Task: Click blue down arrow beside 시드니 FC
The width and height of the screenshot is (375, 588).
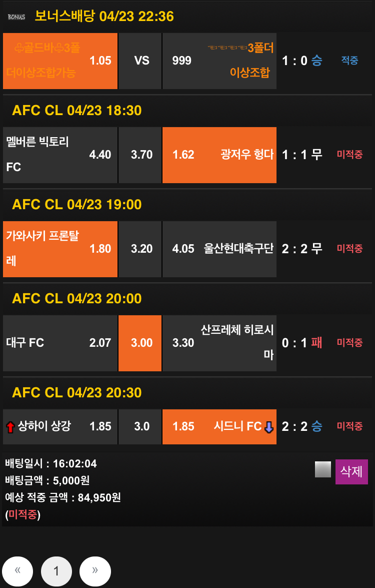Action: (269, 427)
